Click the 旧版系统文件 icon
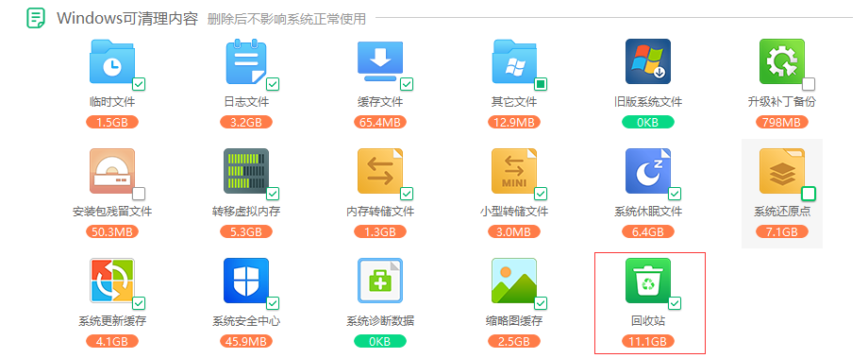The height and width of the screenshot is (358, 868). coord(647,61)
